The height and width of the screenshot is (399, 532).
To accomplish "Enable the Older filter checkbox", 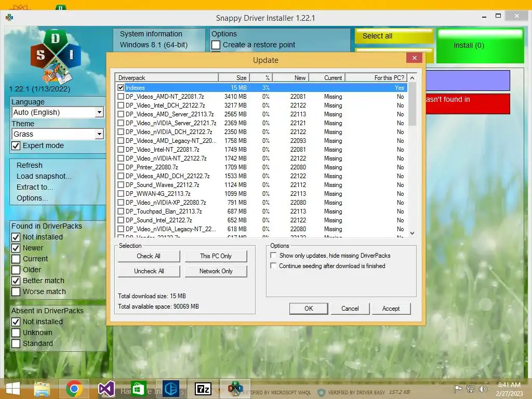I will pos(16,270).
